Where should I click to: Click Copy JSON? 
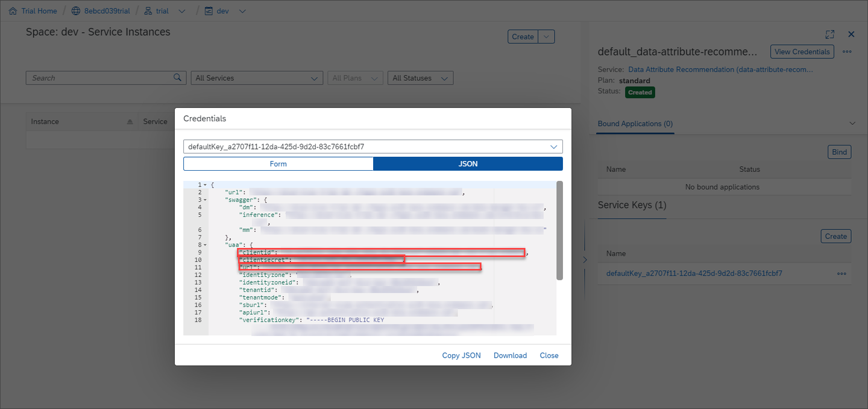click(462, 355)
